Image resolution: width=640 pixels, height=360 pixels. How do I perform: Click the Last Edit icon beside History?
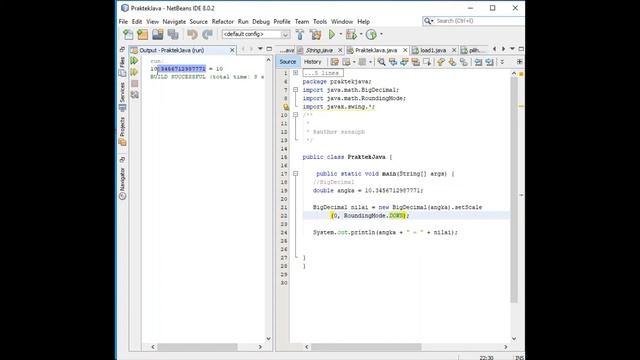point(335,62)
